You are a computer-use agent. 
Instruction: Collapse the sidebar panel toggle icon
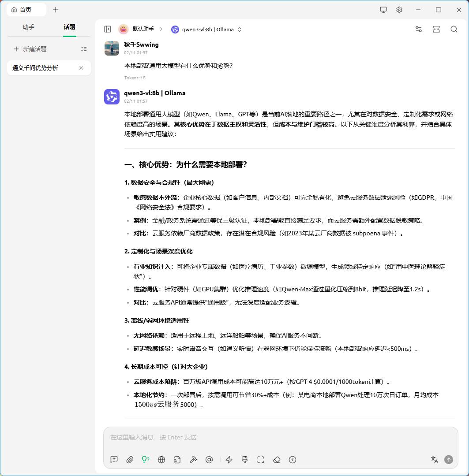click(108, 29)
